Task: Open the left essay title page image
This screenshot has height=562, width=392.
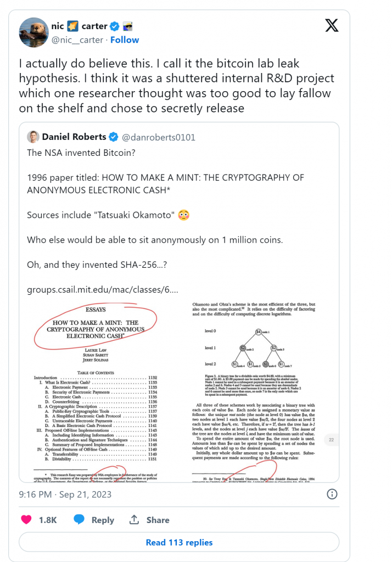Action: click(x=97, y=392)
